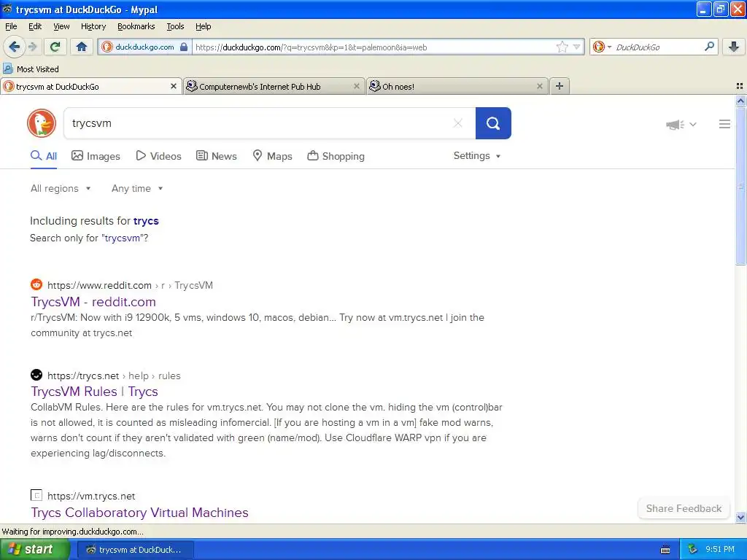Click the network connection tray icon
This screenshot has width=747, height=560.
point(693,550)
